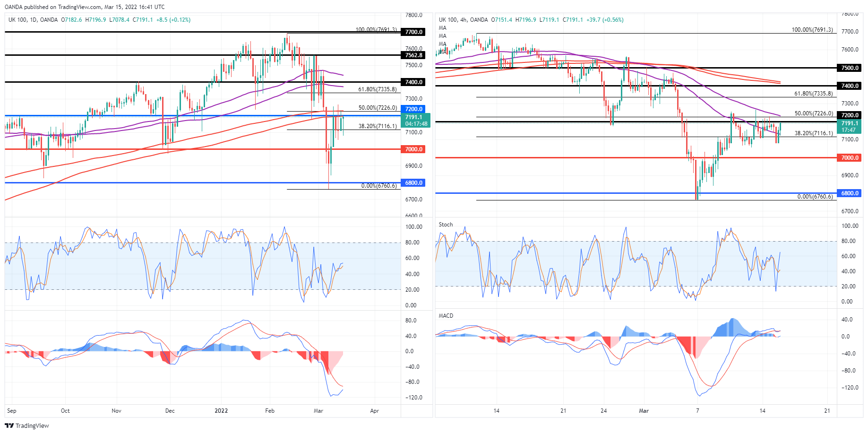Click the green 7191.1 price tag, 4h chart
This screenshot has width=868, height=434.
pos(850,126)
